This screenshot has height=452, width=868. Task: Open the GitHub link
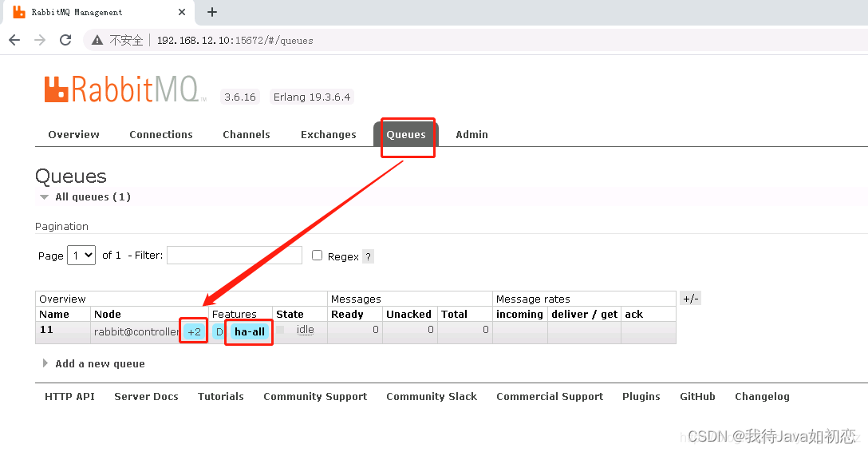[x=697, y=397]
